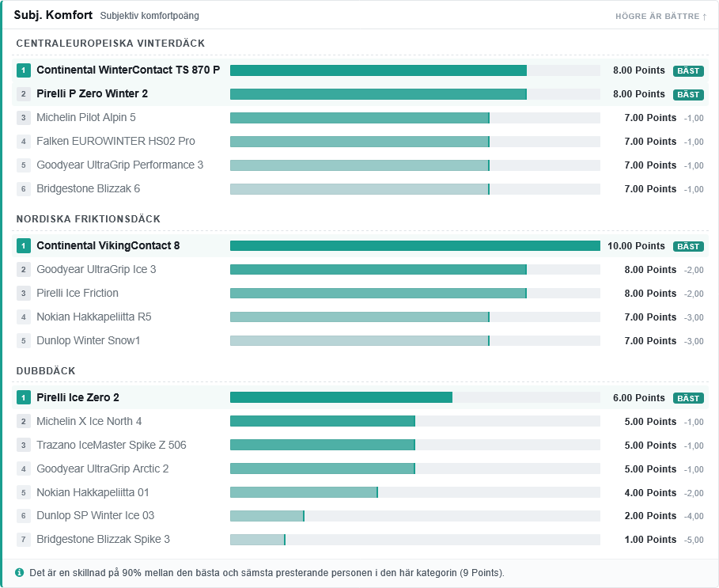Click Goodyear UltraGrip Performance 3 name
This screenshot has width=719, height=588.
pos(119,165)
